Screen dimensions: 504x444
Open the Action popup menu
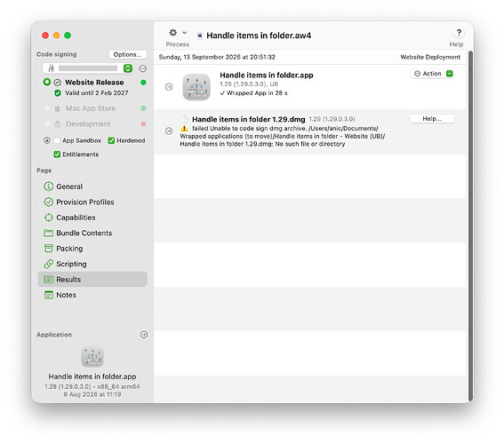click(432, 74)
